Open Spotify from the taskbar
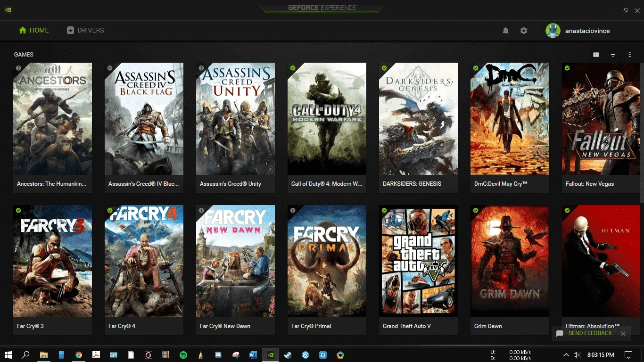 183,355
